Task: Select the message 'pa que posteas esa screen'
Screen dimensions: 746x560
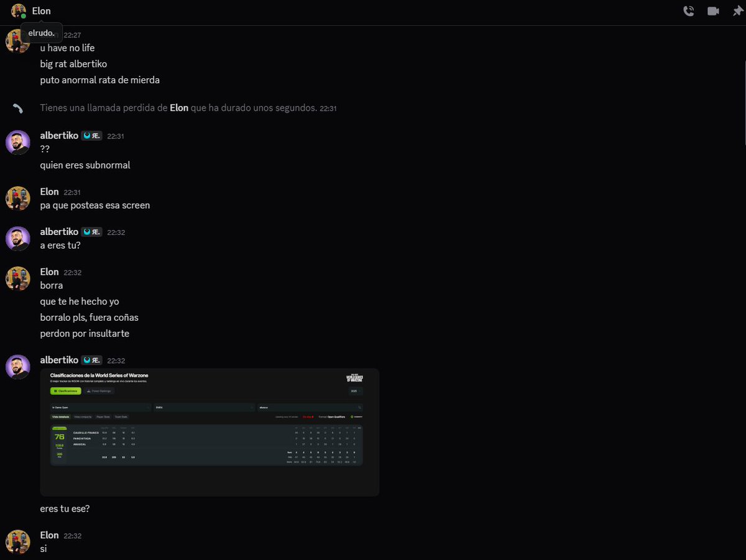Action: pos(95,205)
